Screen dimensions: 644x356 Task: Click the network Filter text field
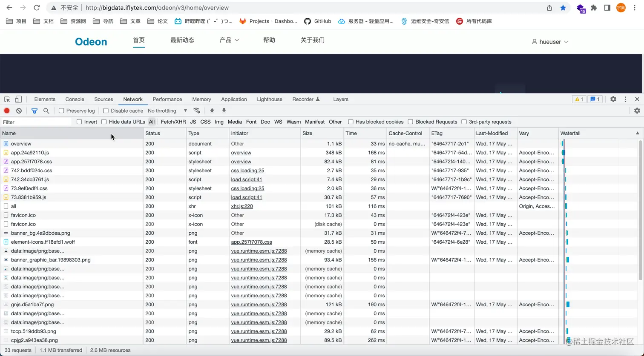pos(36,122)
